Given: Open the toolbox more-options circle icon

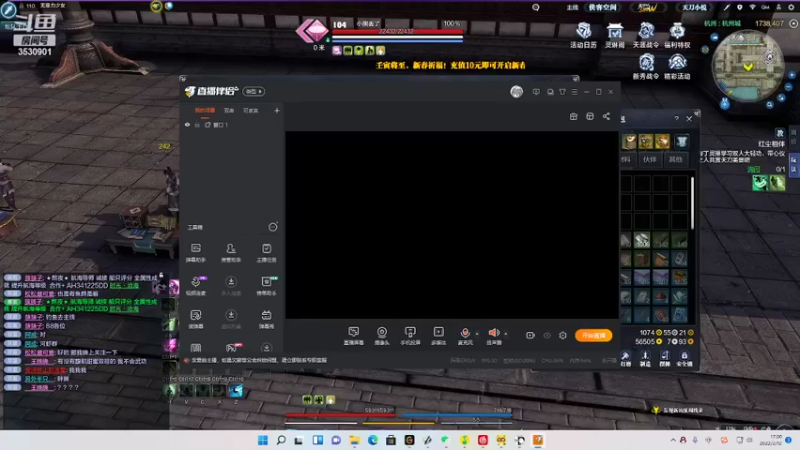Looking at the screenshot, I should coord(273,227).
